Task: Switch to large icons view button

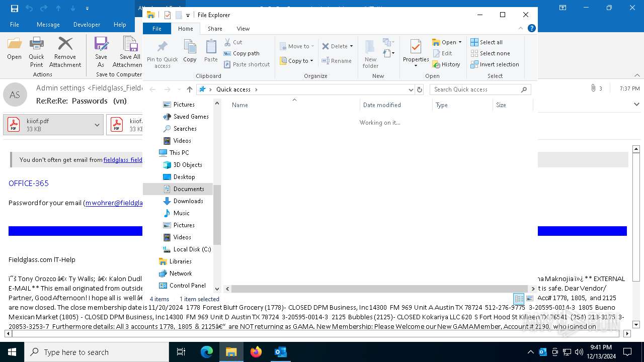Action: (x=529, y=299)
